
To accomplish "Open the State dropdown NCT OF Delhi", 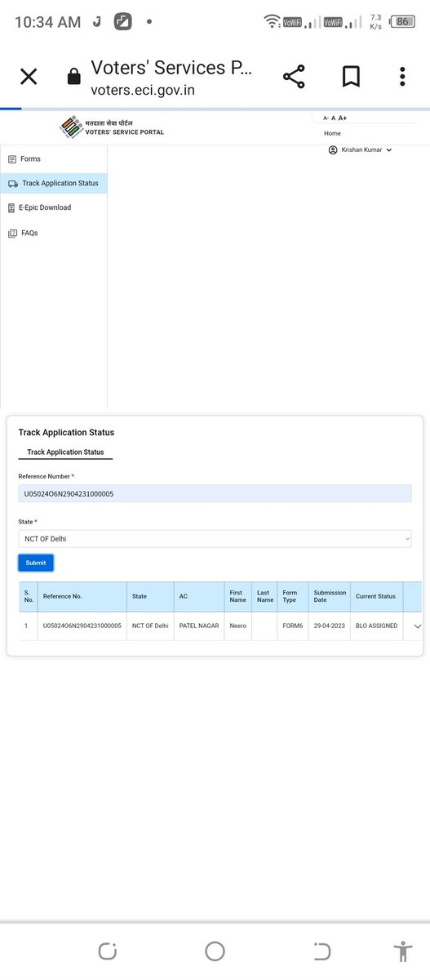I will 215,539.
